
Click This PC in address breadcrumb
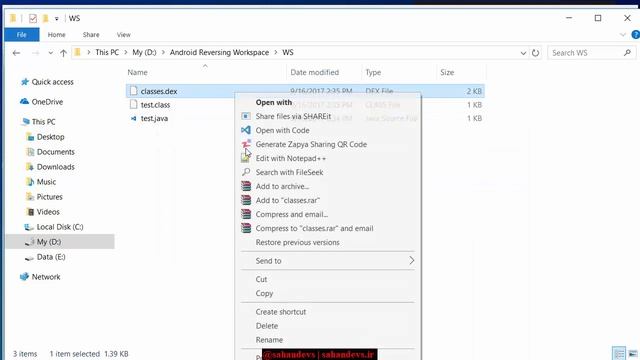pyautogui.click(x=107, y=53)
